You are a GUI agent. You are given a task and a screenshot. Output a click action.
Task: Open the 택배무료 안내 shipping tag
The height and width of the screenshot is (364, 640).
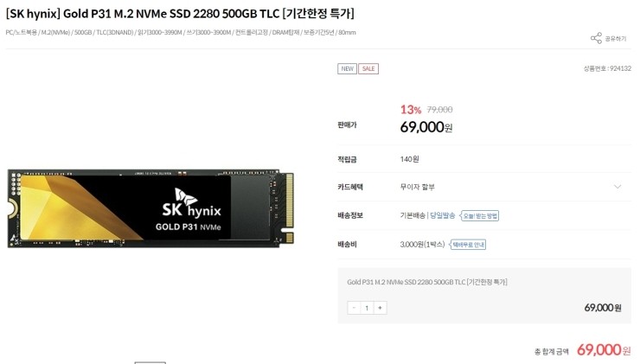pos(468,245)
